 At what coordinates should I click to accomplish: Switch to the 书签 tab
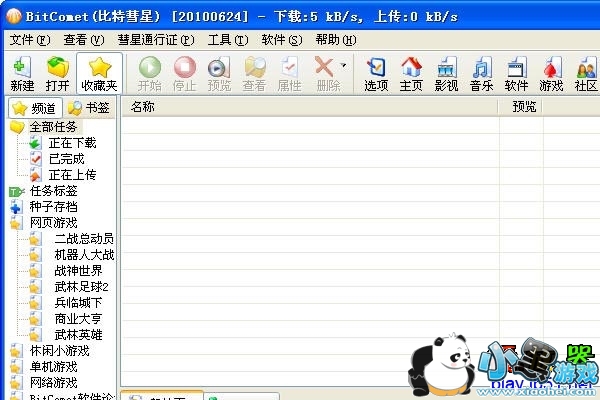tap(89, 108)
